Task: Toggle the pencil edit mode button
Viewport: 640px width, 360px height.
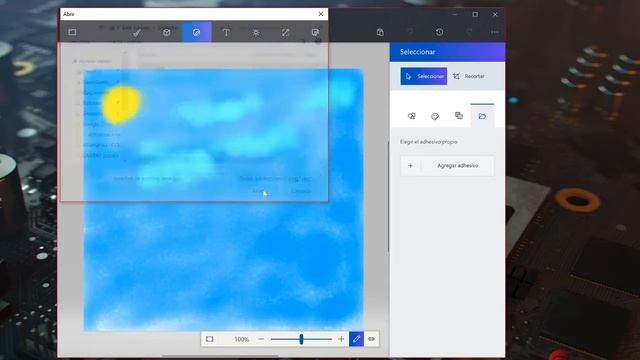Action: point(356,339)
